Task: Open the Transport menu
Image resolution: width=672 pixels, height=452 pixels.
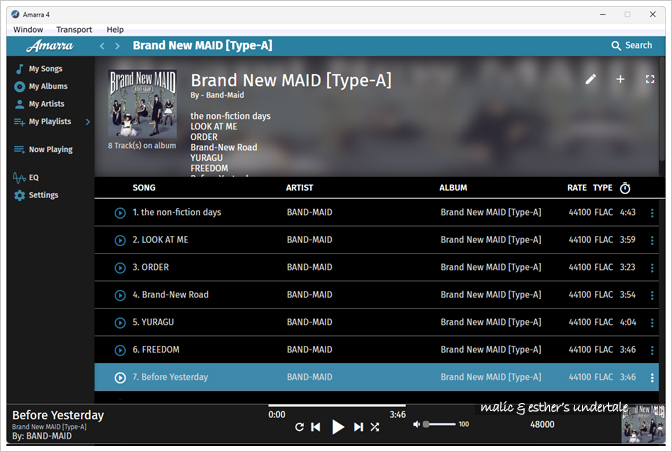Action: point(74,30)
